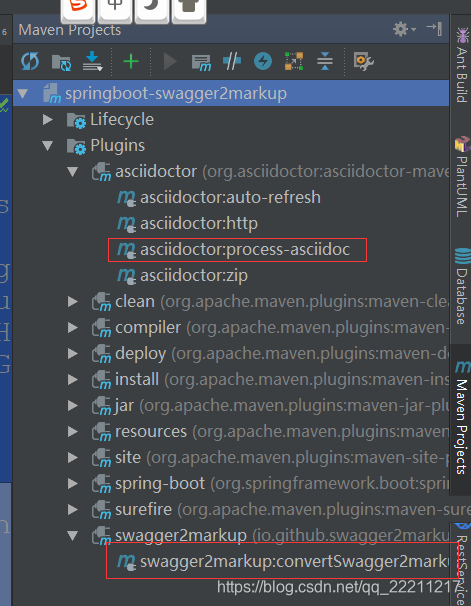
Task: Toggle skip tests mode lightning icon
Action: coord(263,61)
